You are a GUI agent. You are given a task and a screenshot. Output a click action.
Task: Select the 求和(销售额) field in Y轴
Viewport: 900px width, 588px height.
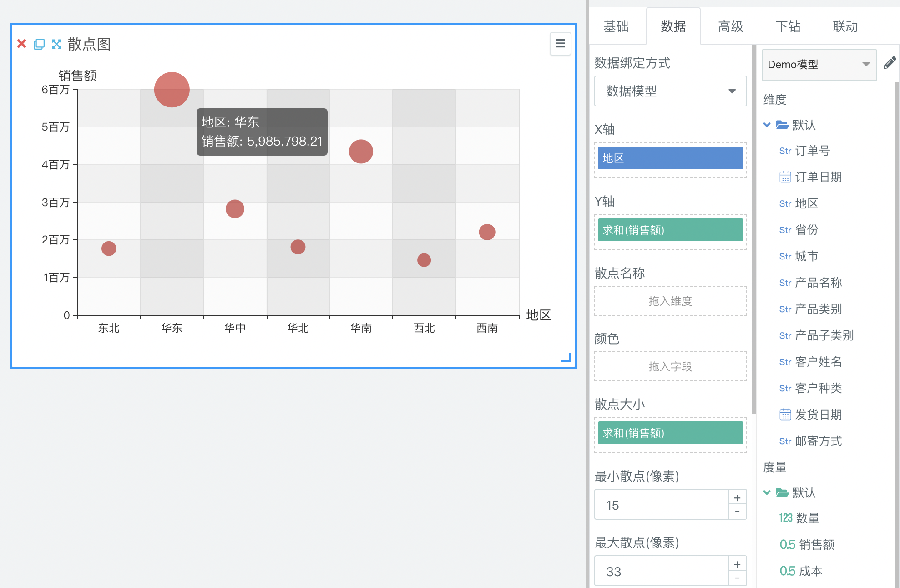pyautogui.click(x=670, y=230)
